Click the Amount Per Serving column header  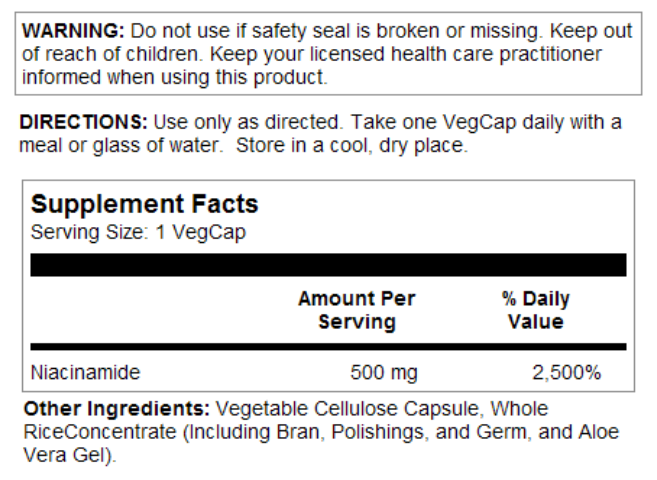[x=356, y=310]
